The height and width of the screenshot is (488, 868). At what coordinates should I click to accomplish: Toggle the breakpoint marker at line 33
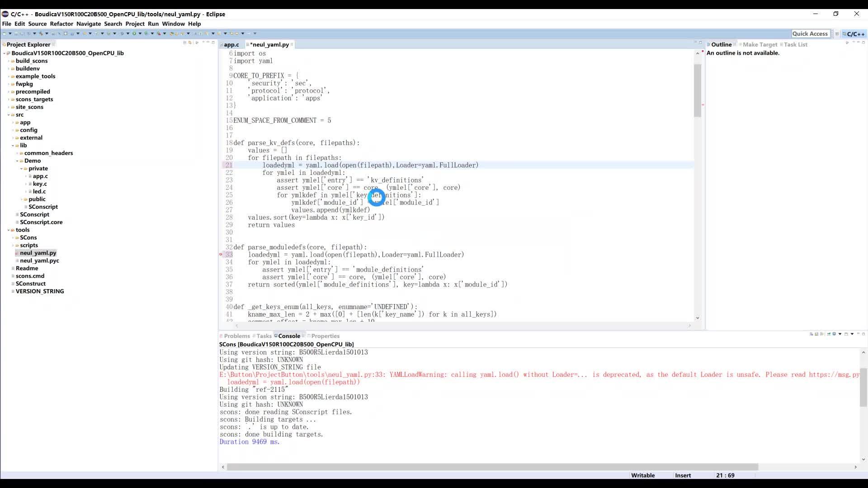point(221,254)
